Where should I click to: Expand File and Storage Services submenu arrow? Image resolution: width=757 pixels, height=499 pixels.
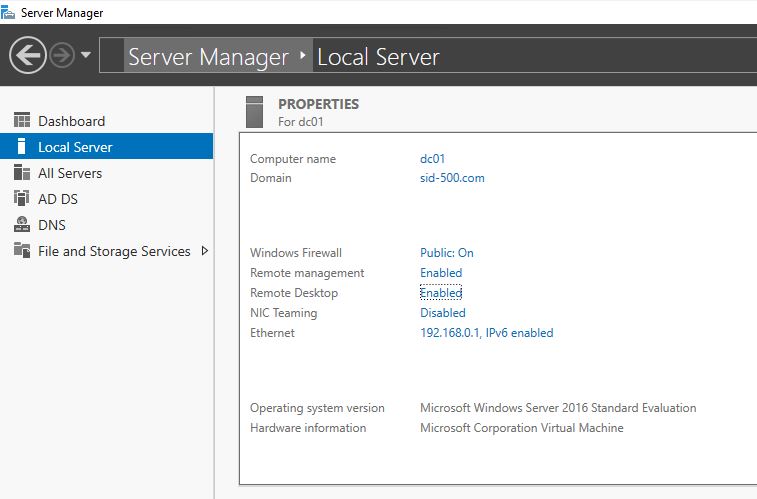(x=205, y=251)
